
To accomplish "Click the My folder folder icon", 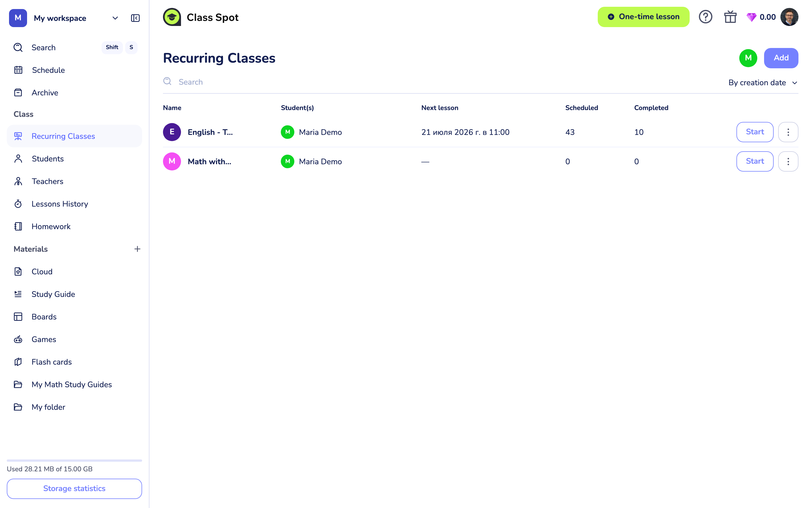I will [18, 407].
